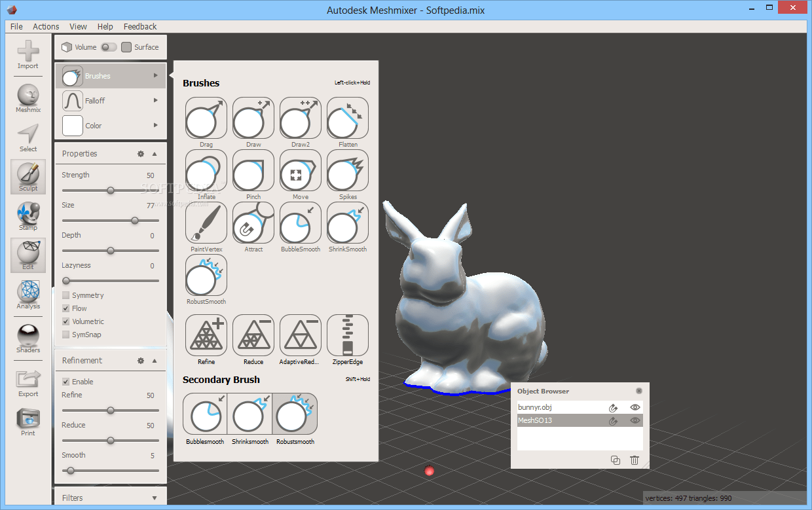Expand the Filters panel
Viewport: 812px width, 510px height.
pyautogui.click(x=155, y=498)
